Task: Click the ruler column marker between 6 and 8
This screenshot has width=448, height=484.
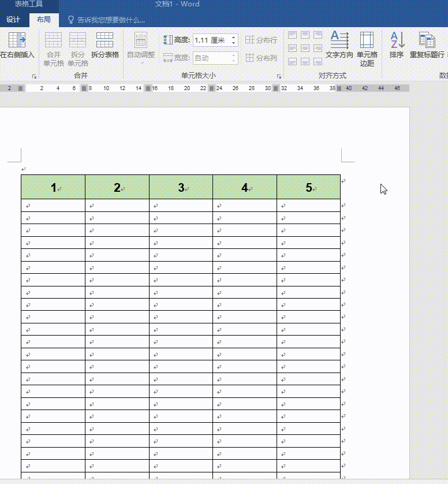Action: pos(84,88)
